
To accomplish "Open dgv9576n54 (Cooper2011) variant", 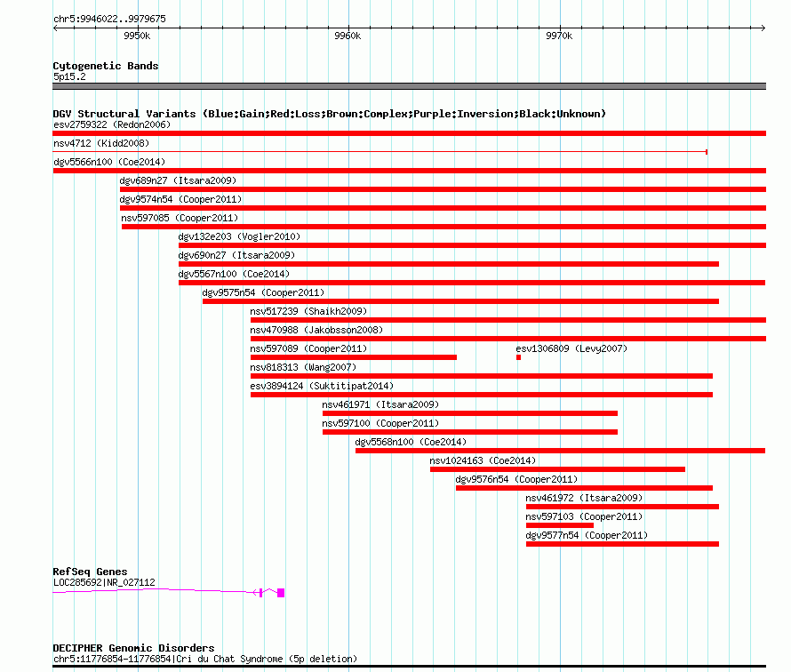I will point(584,488).
